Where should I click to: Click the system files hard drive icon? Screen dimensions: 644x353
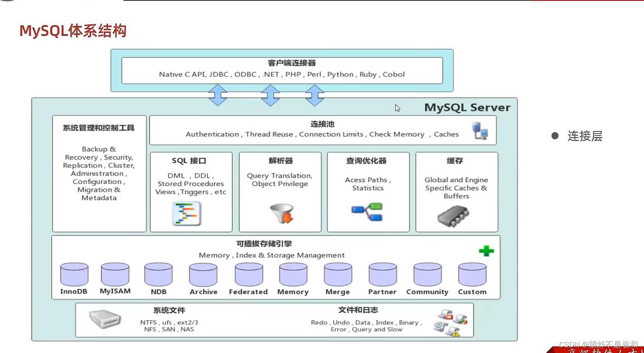pos(105,319)
